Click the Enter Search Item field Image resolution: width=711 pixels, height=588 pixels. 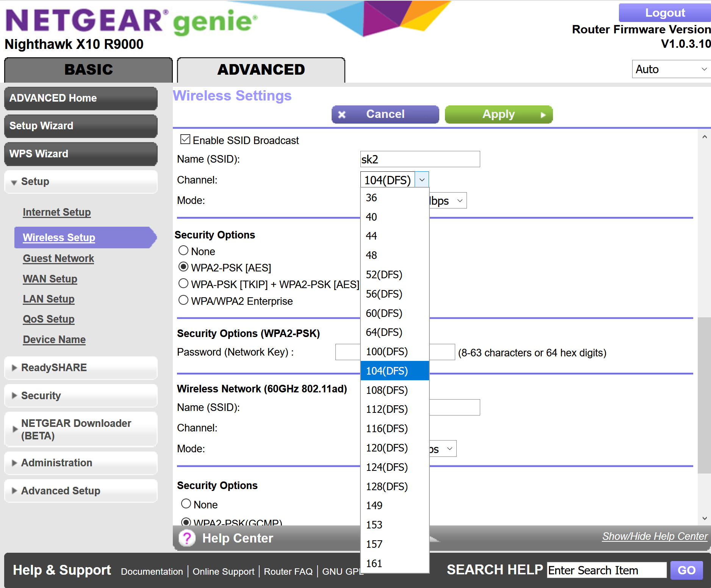tap(606, 570)
